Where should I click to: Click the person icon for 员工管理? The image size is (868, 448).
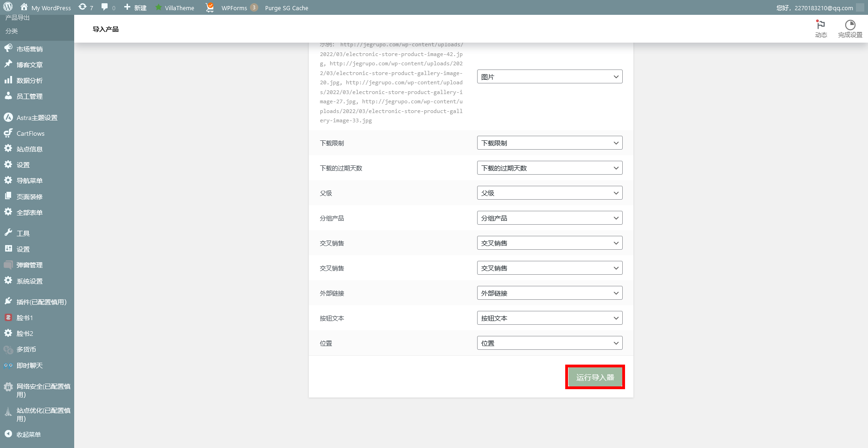point(8,96)
